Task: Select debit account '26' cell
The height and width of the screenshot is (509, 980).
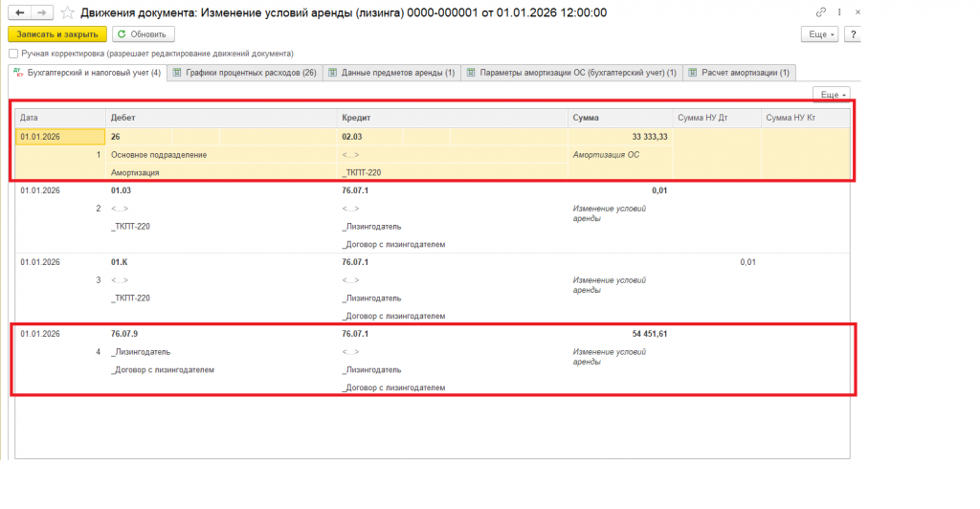Action: point(138,137)
